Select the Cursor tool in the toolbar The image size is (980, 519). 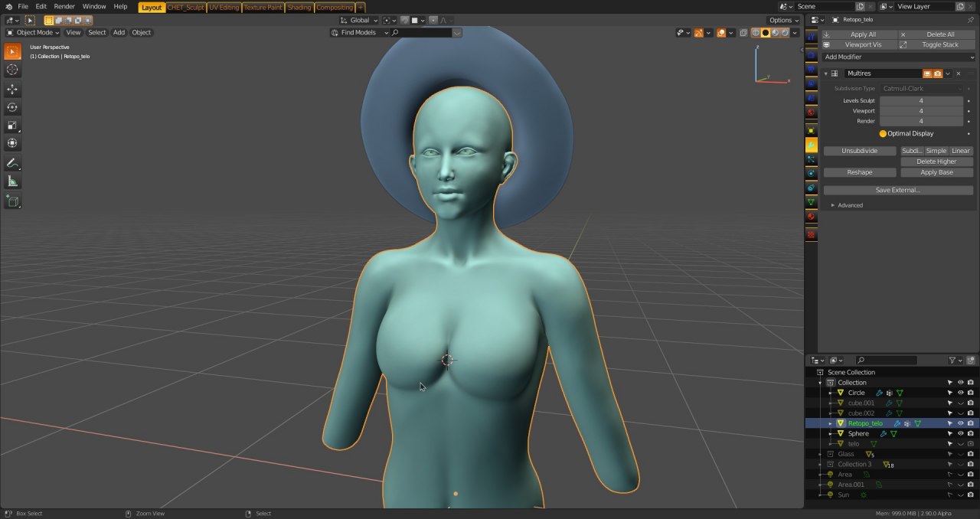[12, 70]
